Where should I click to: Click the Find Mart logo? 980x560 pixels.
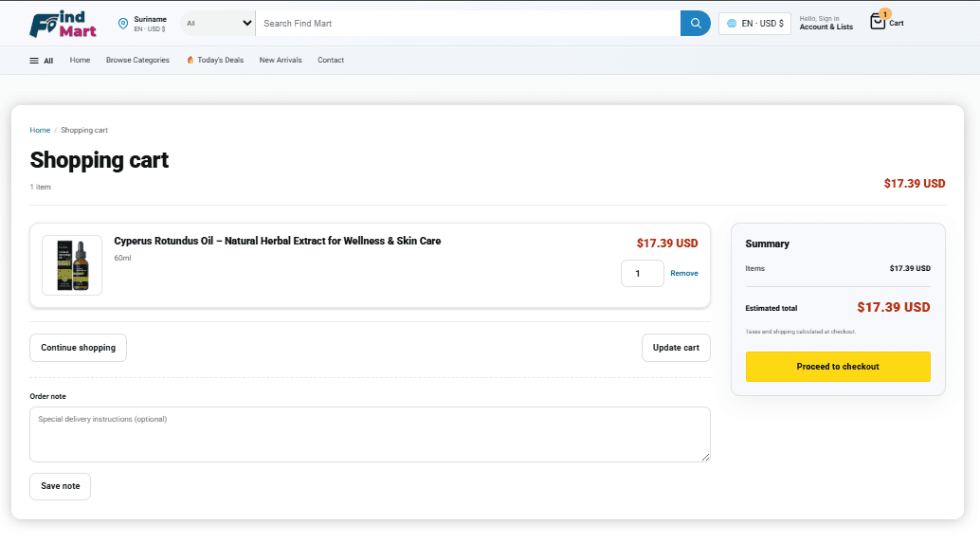tap(63, 24)
